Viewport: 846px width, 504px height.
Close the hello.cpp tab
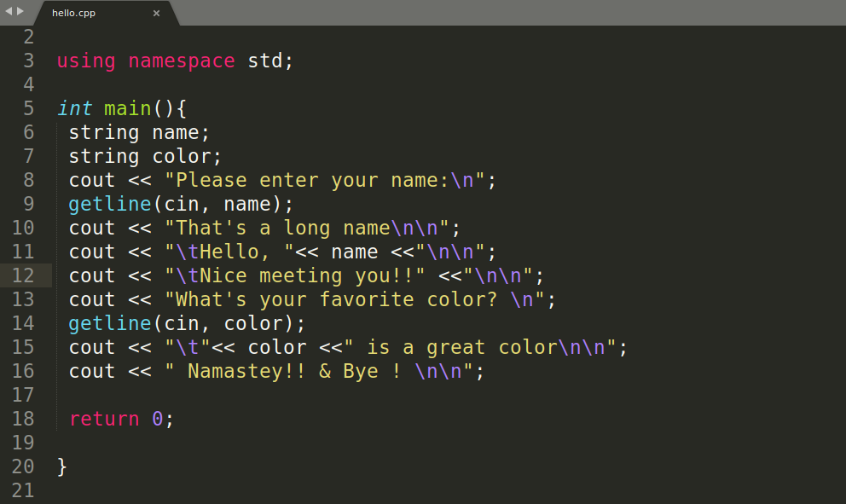tap(156, 13)
